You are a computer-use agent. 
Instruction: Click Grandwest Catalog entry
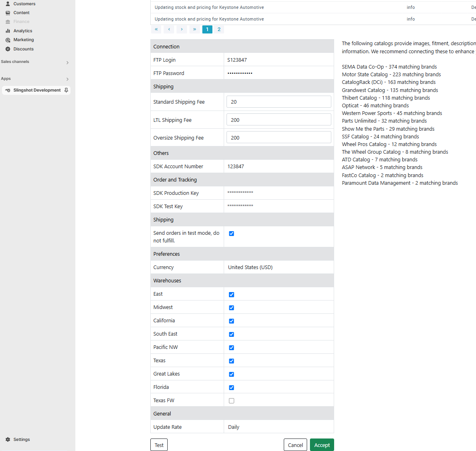[390, 90]
